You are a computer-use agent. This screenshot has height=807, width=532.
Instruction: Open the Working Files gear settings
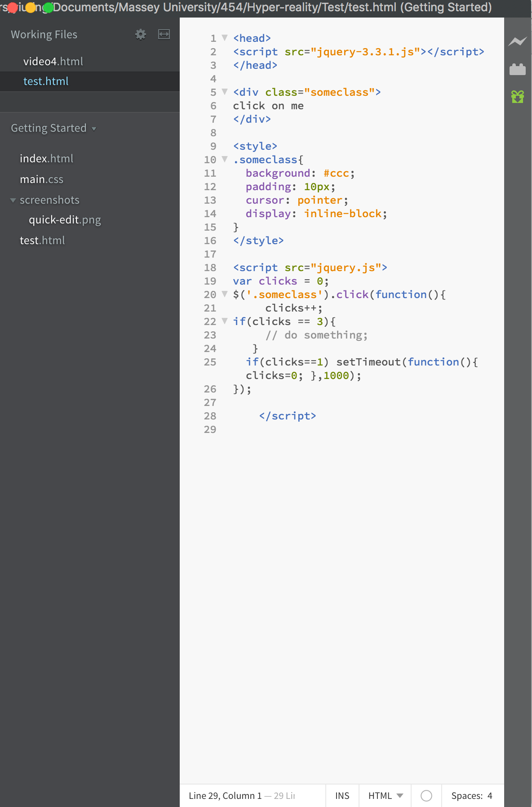pos(141,35)
